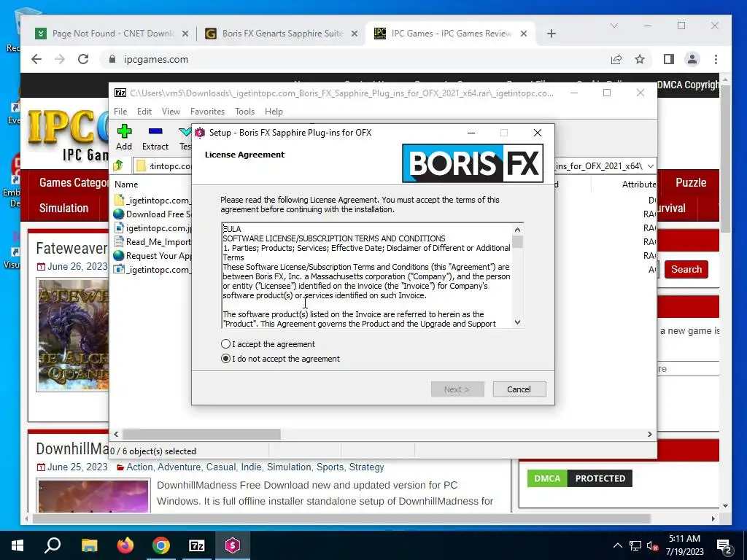The height and width of the screenshot is (560, 747).
Task: Open notification center in system tray
Action: pos(724,545)
